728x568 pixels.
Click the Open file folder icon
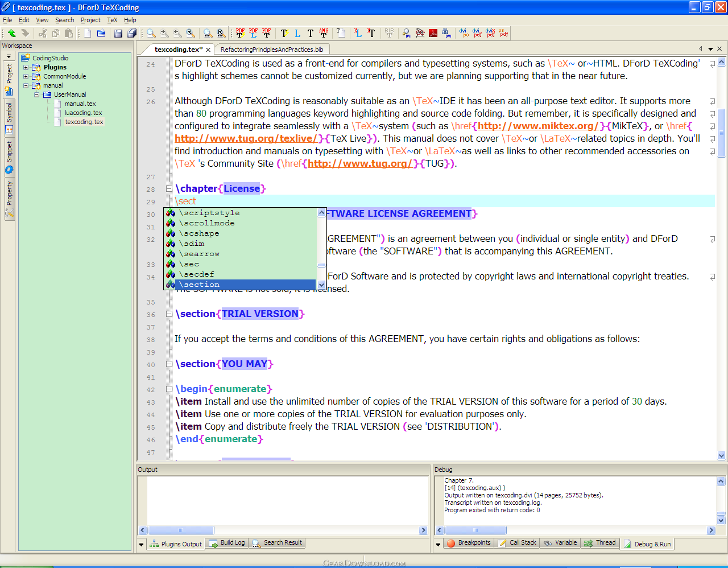[x=101, y=33]
